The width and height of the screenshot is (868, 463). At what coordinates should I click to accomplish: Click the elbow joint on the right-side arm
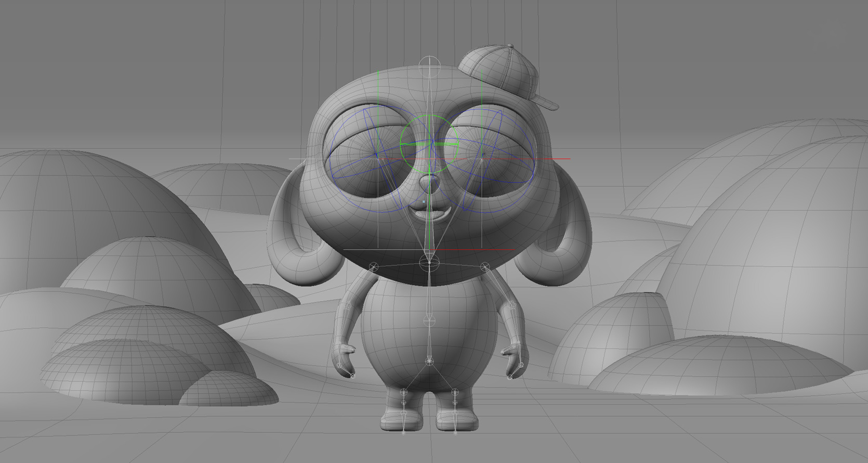[512, 304]
